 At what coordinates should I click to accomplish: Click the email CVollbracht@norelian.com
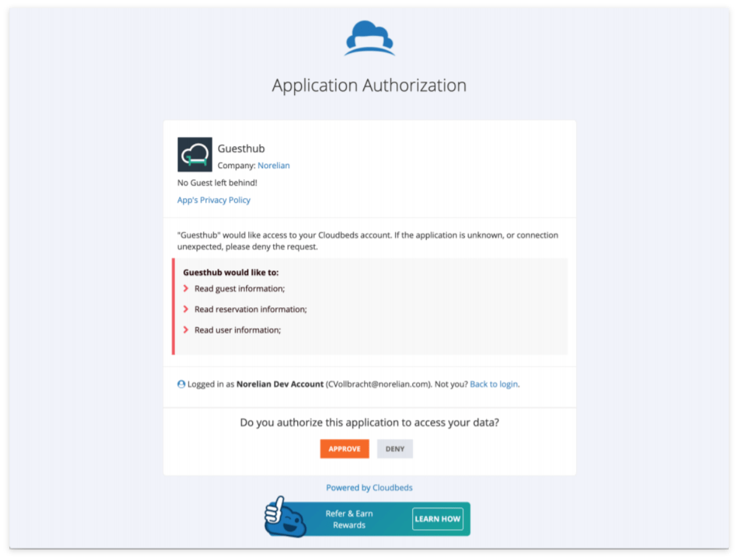coord(378,384)
